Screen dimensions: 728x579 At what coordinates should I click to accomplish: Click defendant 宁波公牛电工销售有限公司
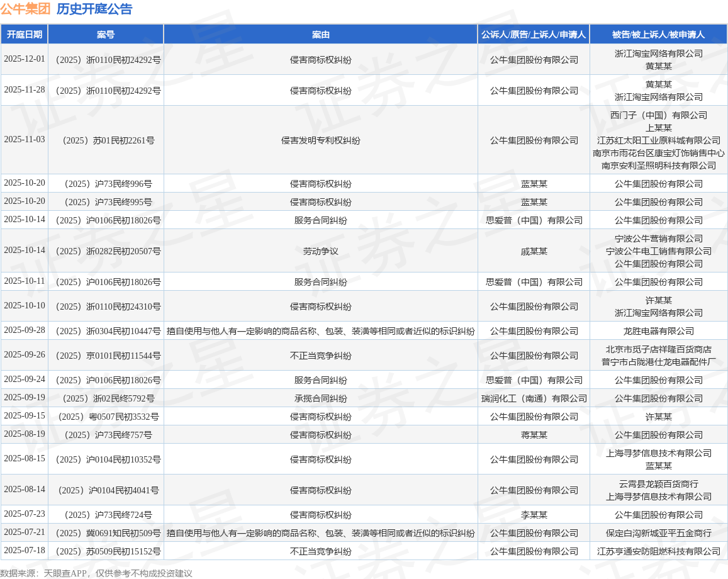pyautogui.click(x=658, y=251)
